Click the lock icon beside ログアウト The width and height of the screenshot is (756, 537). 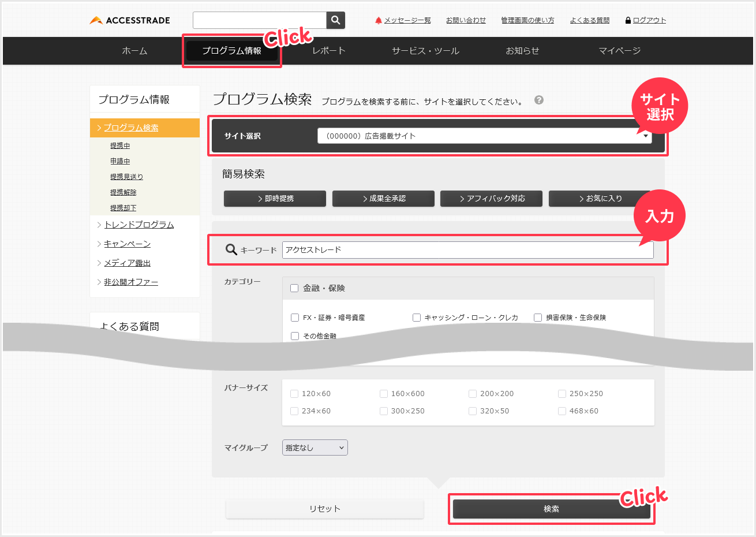tap(628, 20)
